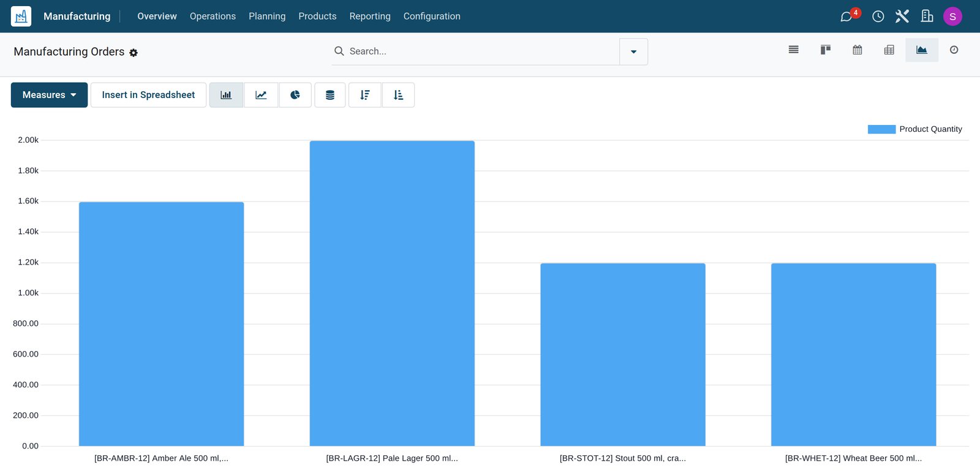Select the pie chart mode

tap(295, 95)
